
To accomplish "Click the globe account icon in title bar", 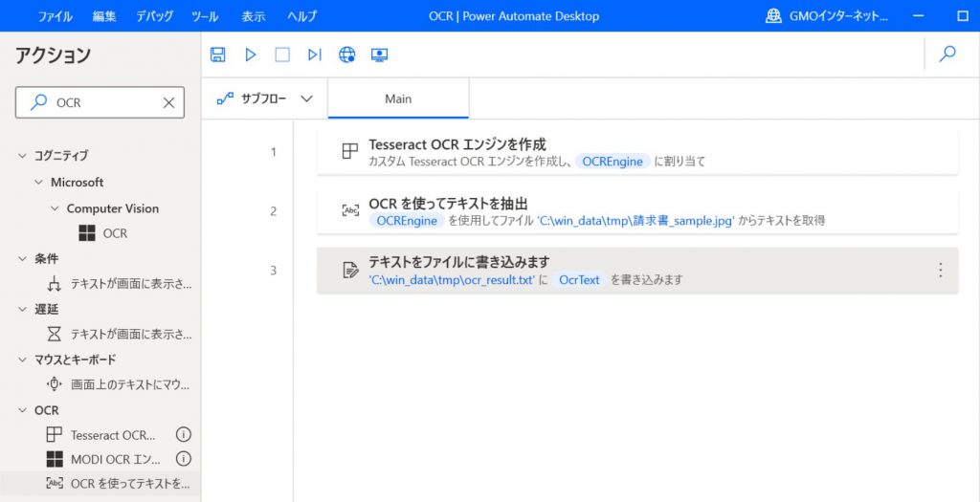I will 773,16.
